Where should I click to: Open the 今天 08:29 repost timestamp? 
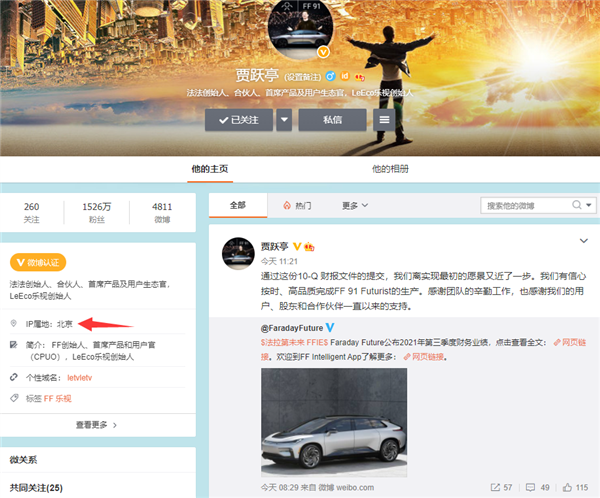(x=280, y=487)
